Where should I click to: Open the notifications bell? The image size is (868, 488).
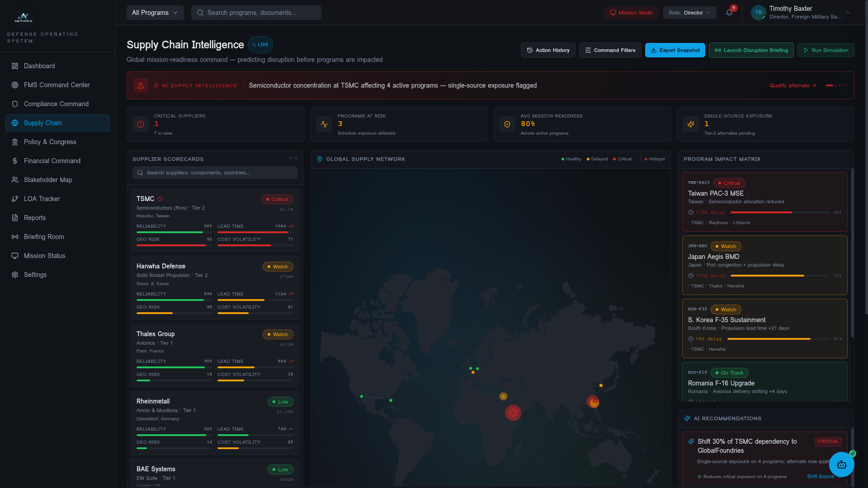click(x=729, y=13)
